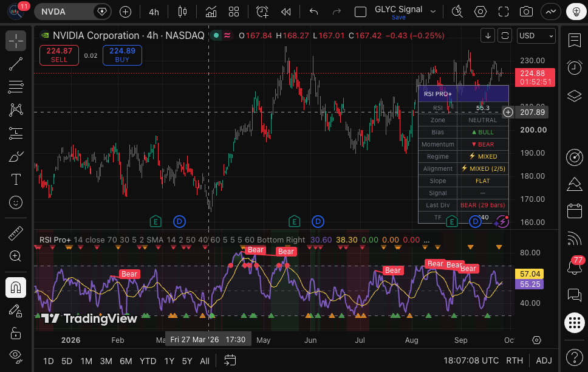This screenshot has height=372, width=588.
Task: Toggle stay in drawing mode pencil-lock
Action: tap(16, 311)
